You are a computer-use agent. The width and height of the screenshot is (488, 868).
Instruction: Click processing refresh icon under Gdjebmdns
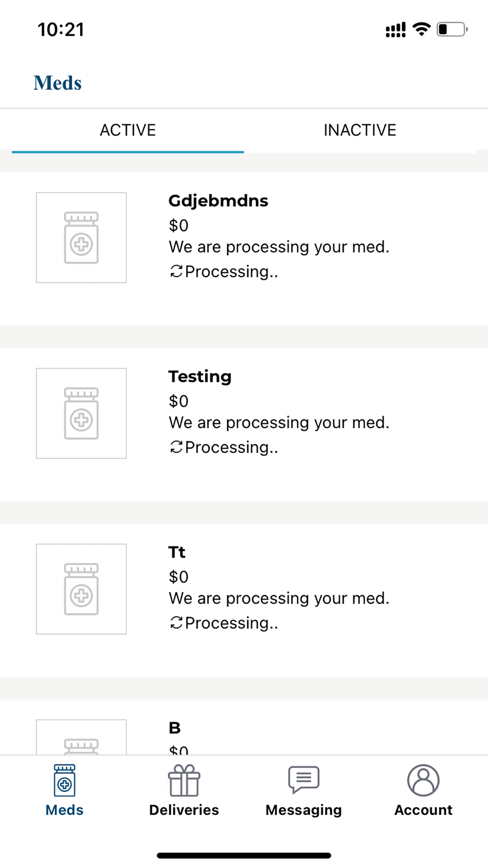(x=176, y=271)
